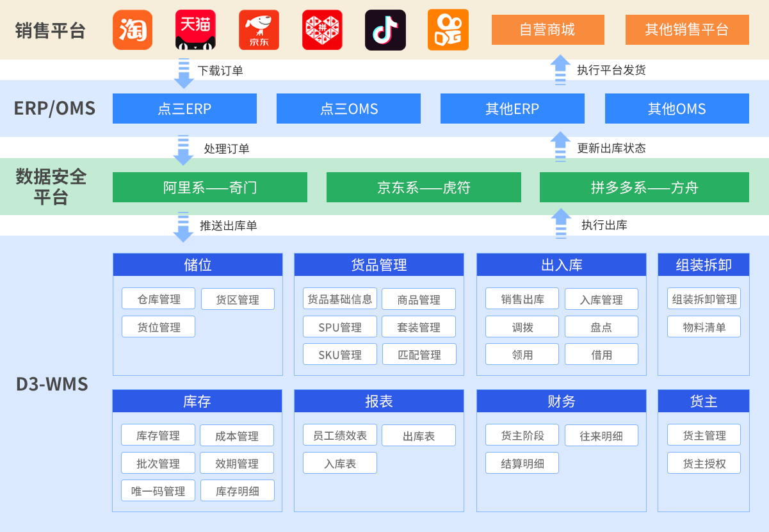Screen dimensions: 769x532
Task: Click 借用 item
Action: tap(601, 355)
